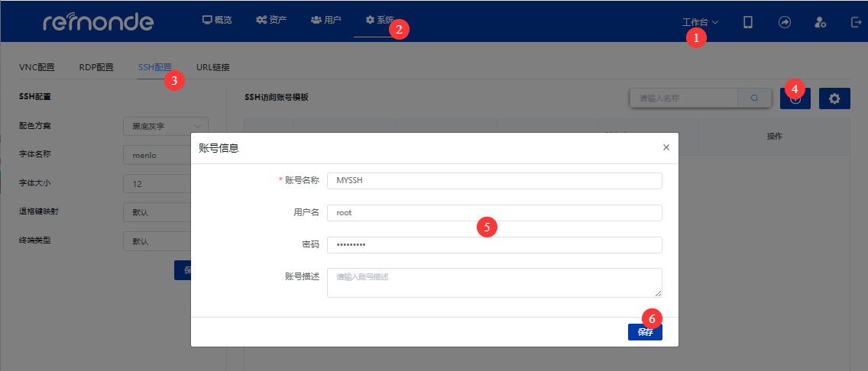Switch to the RDP配置 tab
This screenshot has height=371, width=868.
pyautogui.click(x=96, y=67)
